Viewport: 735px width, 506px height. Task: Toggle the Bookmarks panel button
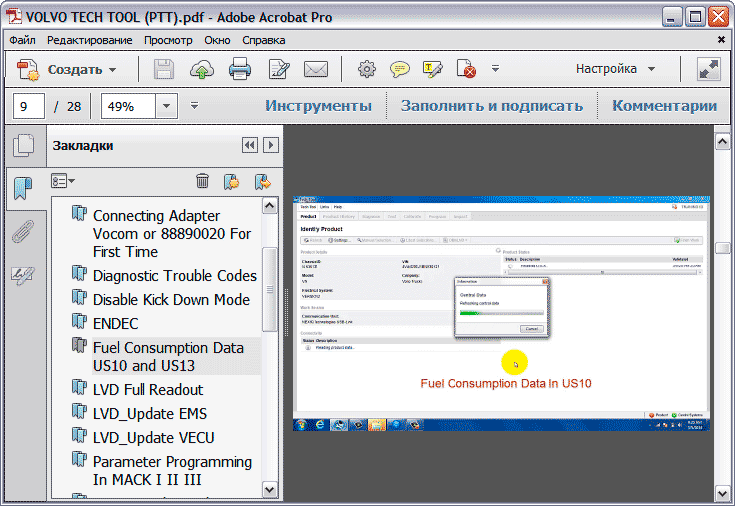pos(22,189)
